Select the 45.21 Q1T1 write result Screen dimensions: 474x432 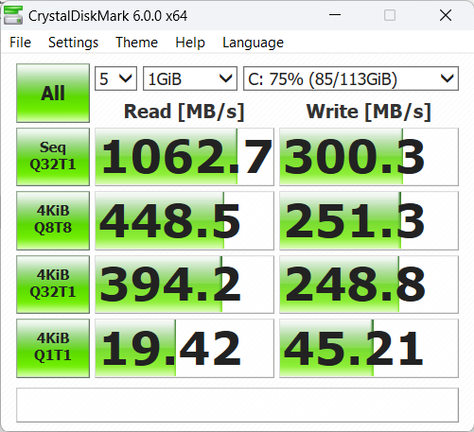(369, 348)
